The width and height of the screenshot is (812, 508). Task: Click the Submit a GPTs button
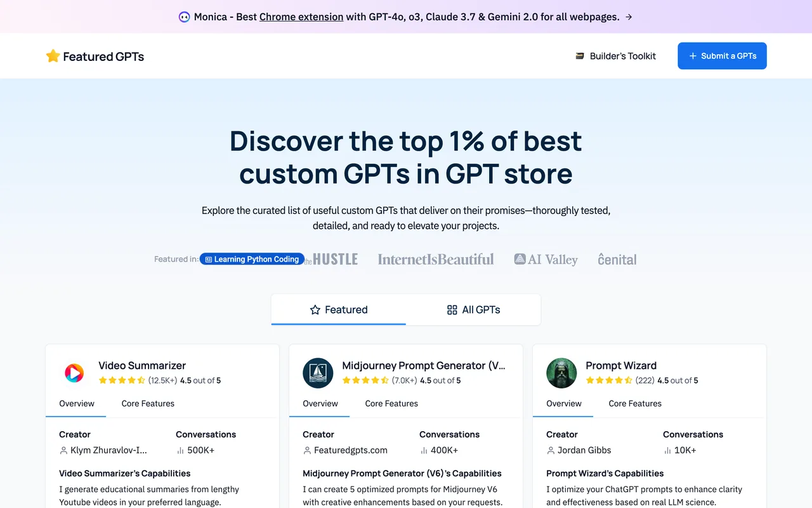(722, 56)
